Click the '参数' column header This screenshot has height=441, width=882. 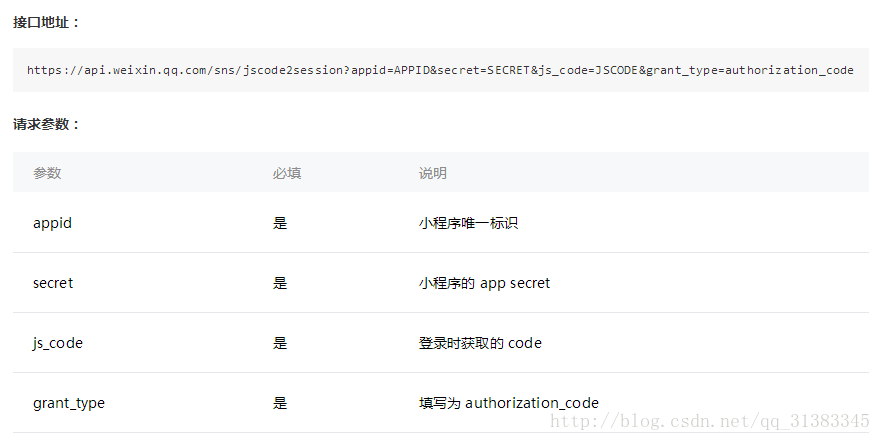pyautogui.click(x=47, y=173)
